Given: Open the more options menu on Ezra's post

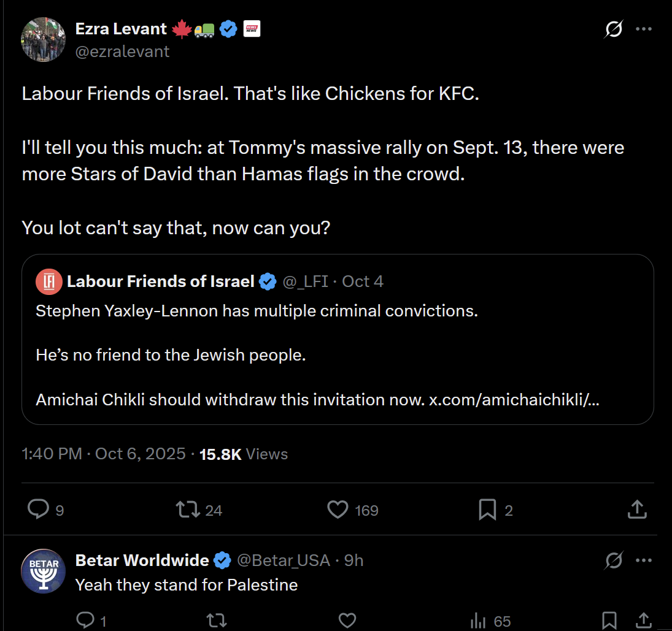Looking at the screenshot, I should 644,29.
